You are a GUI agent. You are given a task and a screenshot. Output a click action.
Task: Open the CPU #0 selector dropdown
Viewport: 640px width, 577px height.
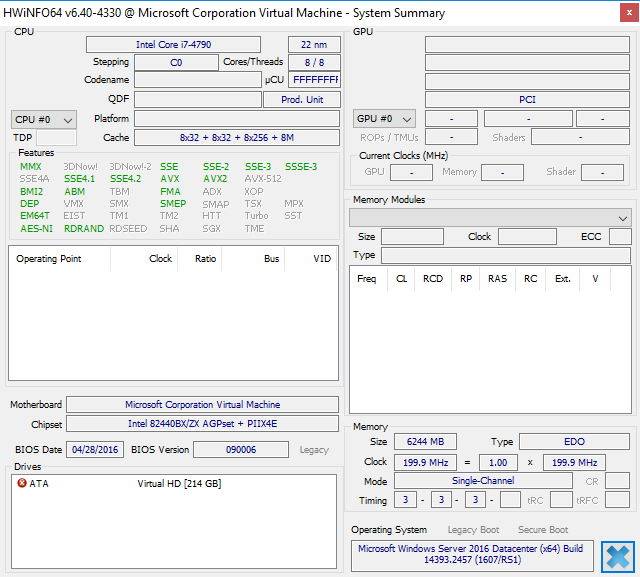click(44, 119)
